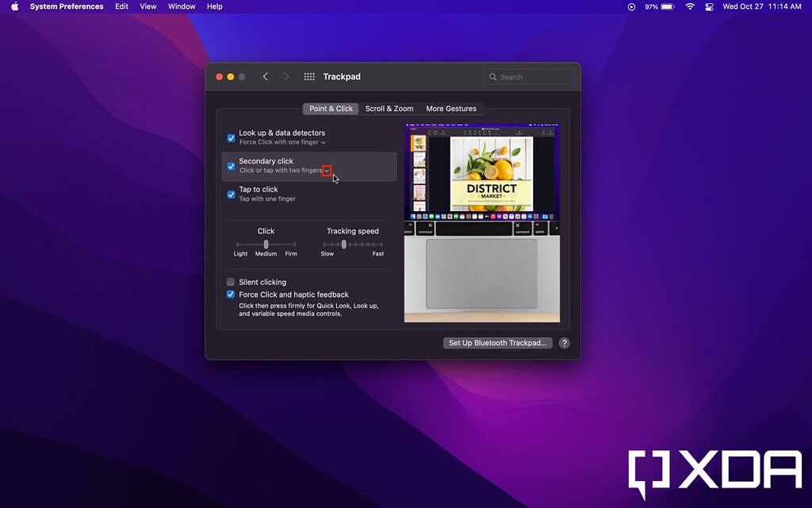
Task: Disable Tap to click
Action: click(x=231, y=193)
